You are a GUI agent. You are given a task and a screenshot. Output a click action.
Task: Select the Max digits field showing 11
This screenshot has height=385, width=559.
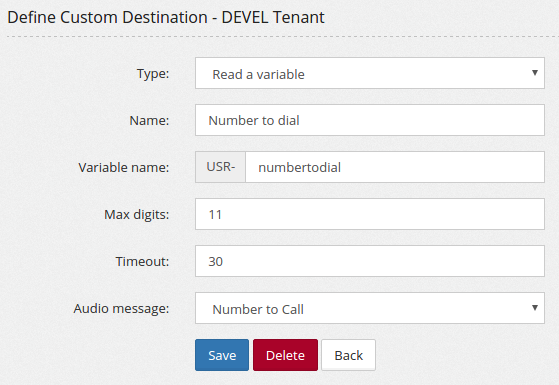(370, 214)
